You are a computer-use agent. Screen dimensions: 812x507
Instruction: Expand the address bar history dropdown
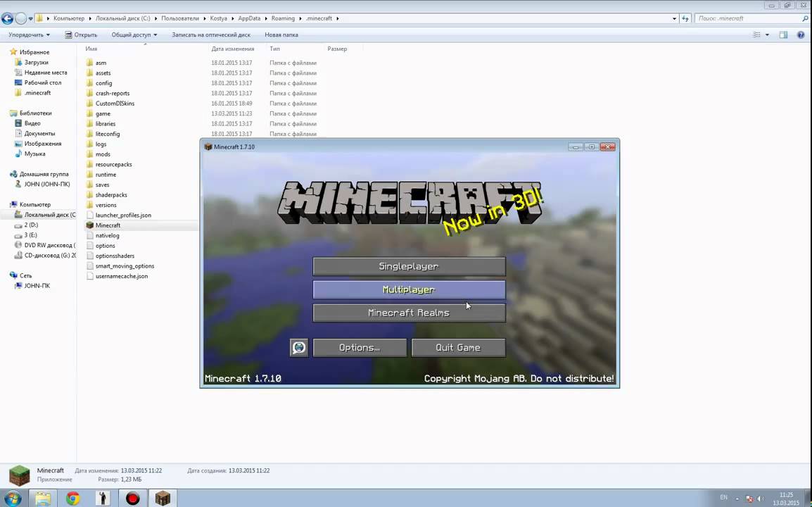click(673, 18)
